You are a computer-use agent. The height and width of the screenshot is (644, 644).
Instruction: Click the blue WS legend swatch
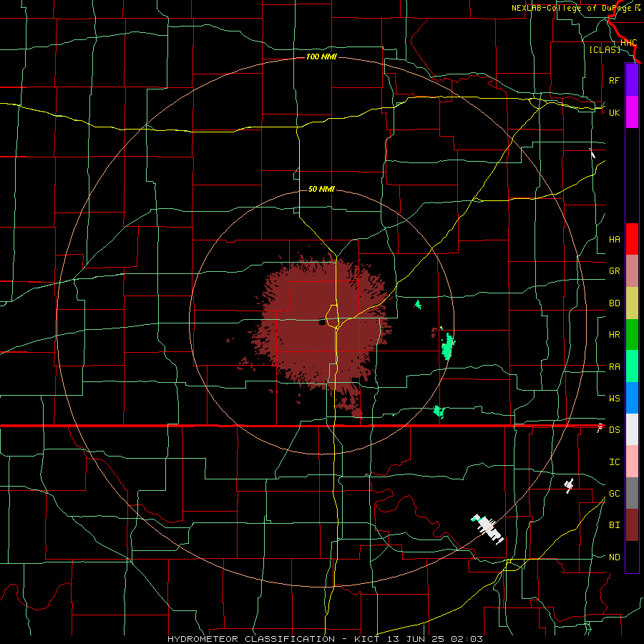pos(632,398)
